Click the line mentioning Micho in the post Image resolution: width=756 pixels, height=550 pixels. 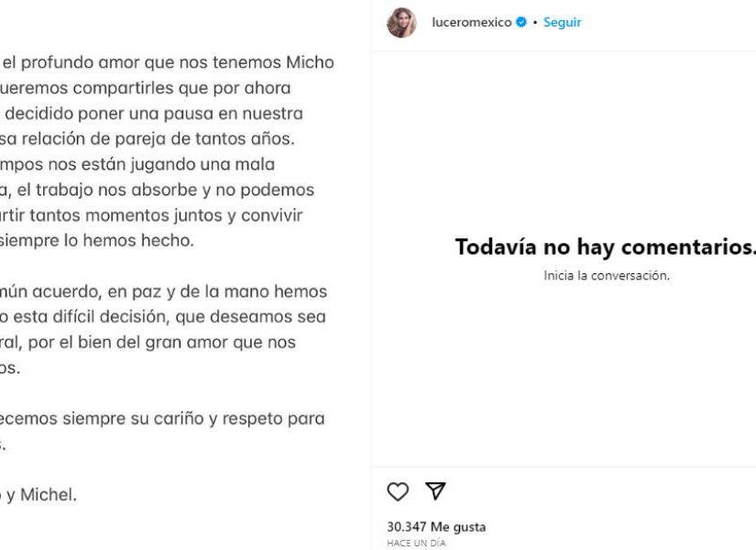point(169,63)
